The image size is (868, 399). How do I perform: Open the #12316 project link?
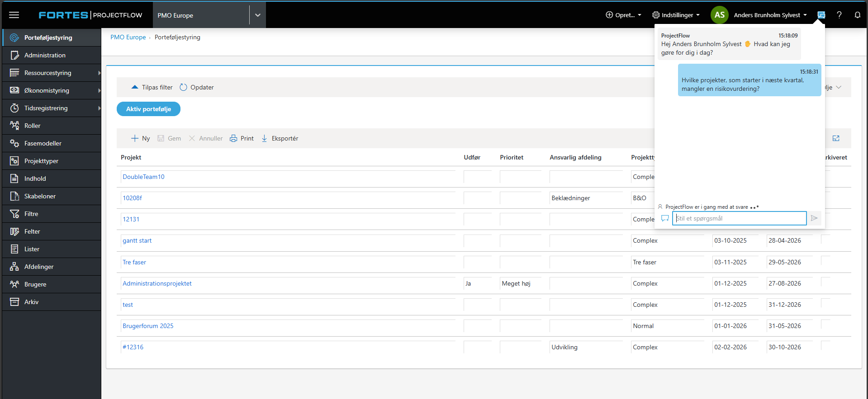(133, 347)
